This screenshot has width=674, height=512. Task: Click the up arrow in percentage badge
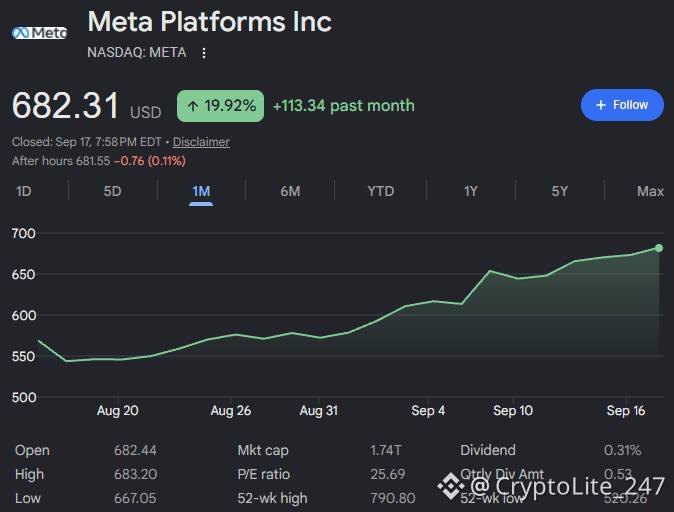pos(193,106)
